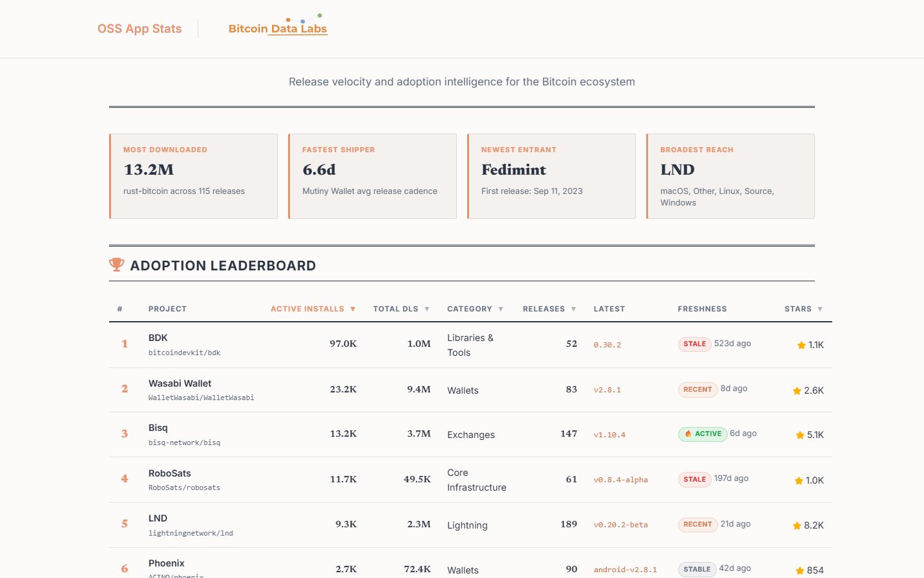Click the Phoenix project name

click(x=166, y=563)
